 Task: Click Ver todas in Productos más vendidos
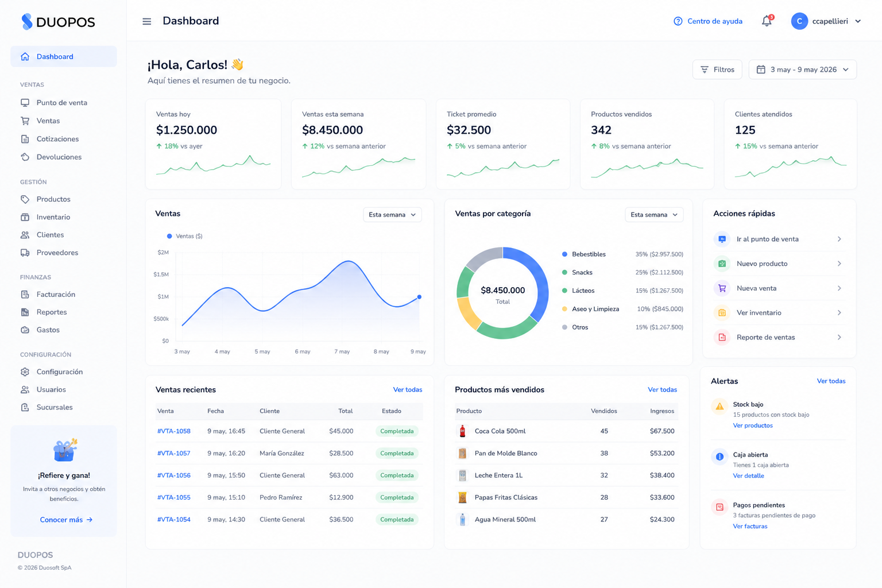pos(663,390)
